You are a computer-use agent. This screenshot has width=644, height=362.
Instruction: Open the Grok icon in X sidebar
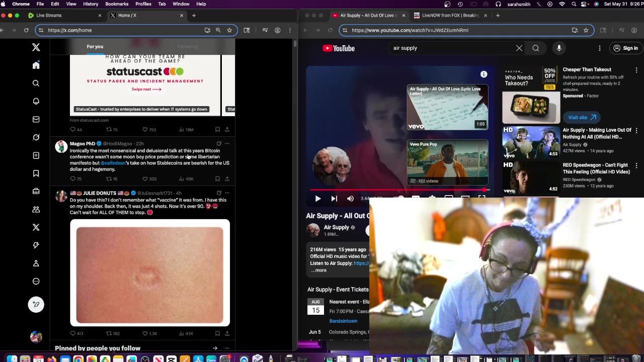[36, 137]
